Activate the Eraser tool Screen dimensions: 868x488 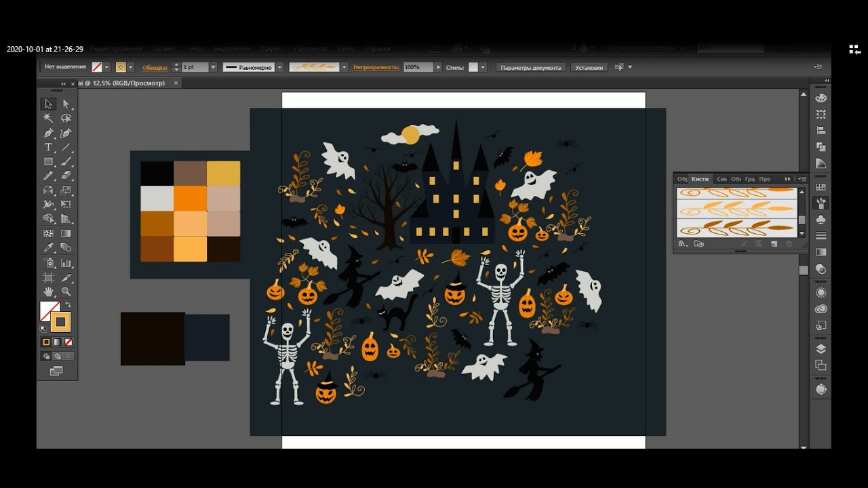[66, 176]
